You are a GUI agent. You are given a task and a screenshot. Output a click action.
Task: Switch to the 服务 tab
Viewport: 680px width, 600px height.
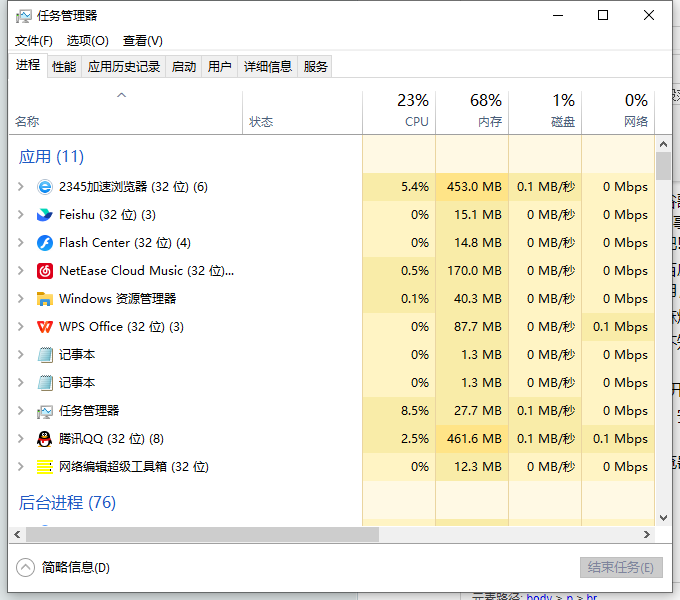(315, 67)
